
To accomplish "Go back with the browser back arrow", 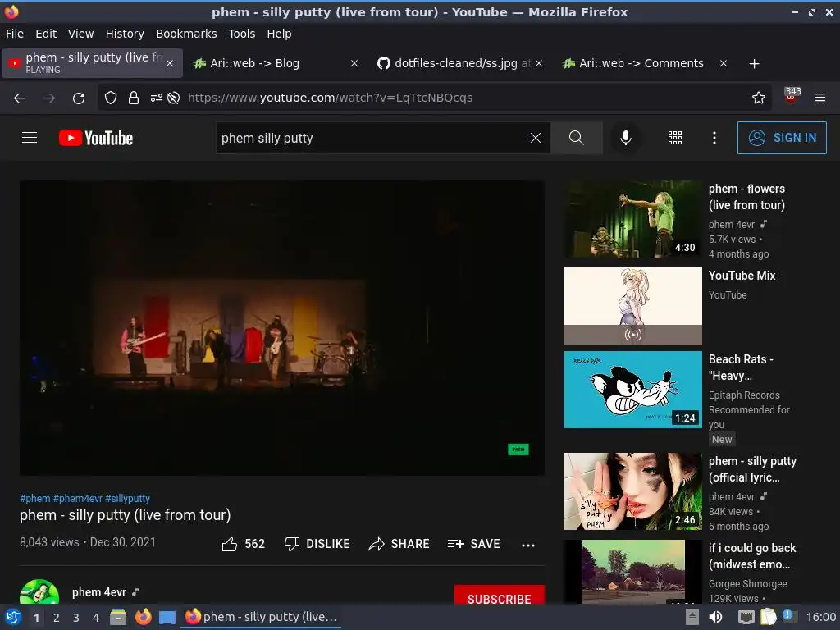I will 20,98.
